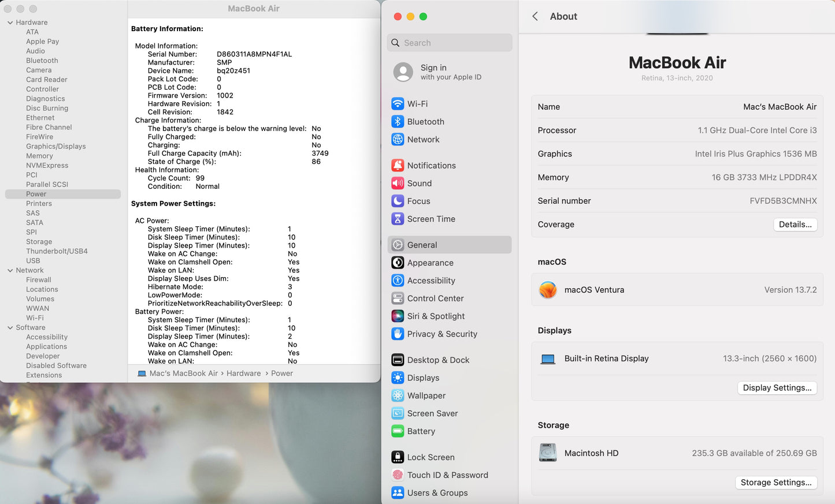Select Ethernet in the Hardware list

click(x=40, y=117)
